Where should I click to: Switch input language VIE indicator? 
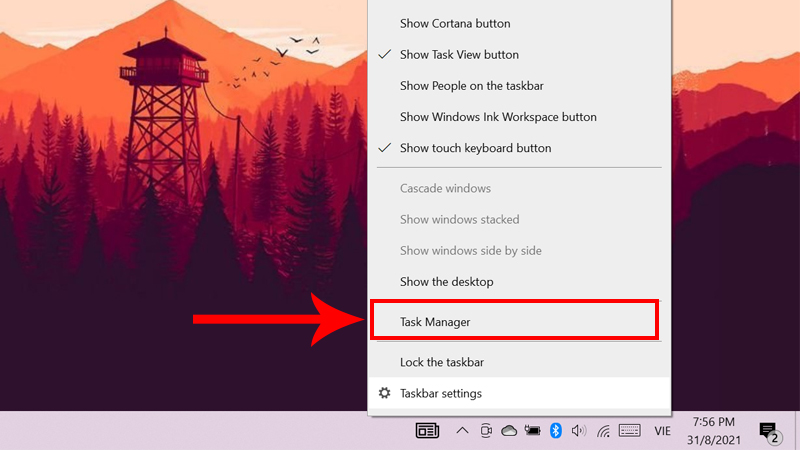tap(662, 431)
